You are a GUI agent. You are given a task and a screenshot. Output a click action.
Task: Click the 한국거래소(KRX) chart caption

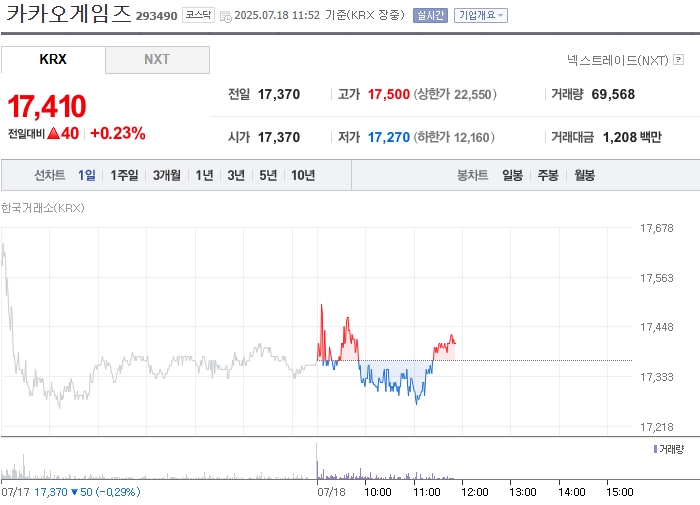point(42,208)
